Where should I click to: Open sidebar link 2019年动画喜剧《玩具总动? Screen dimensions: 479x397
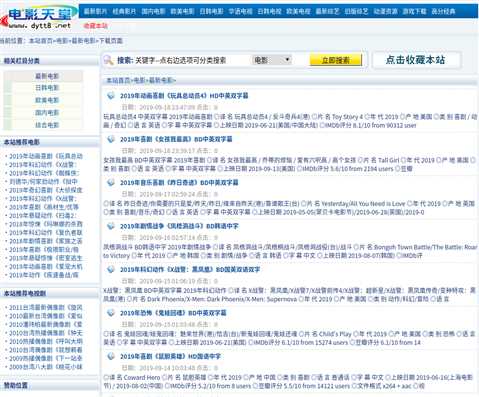point(46,156)
